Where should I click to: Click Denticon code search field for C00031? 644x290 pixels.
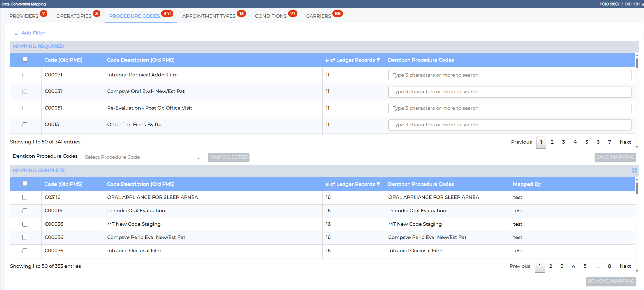pyautogui.click(x=510, y=92)
